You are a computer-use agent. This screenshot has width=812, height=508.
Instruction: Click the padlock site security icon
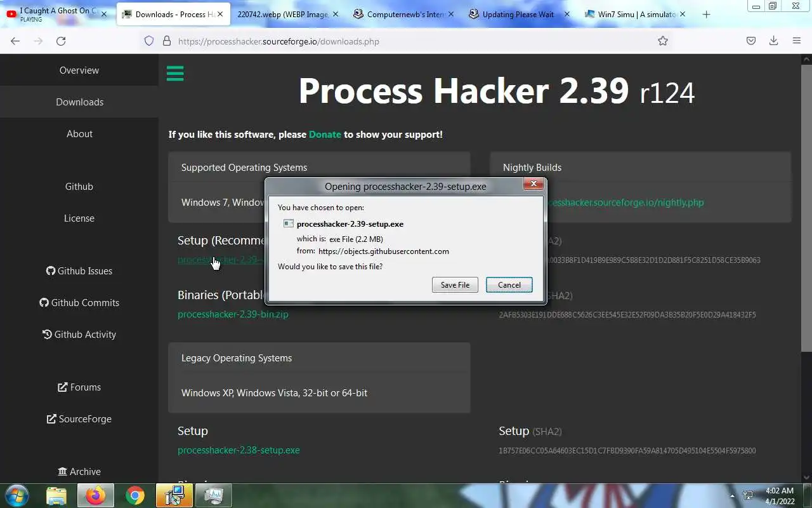(167, 41)
